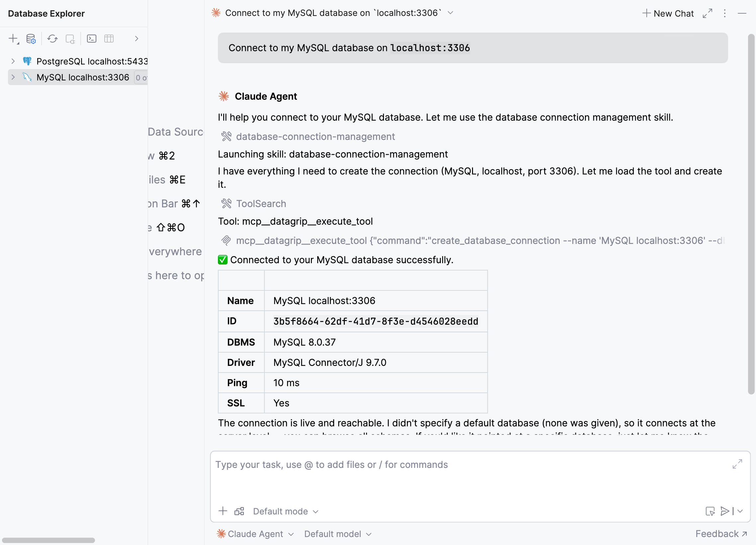Click the localhost:3306 code text in prompt
This screenshot has height=545, width=756.
point(430,48)
